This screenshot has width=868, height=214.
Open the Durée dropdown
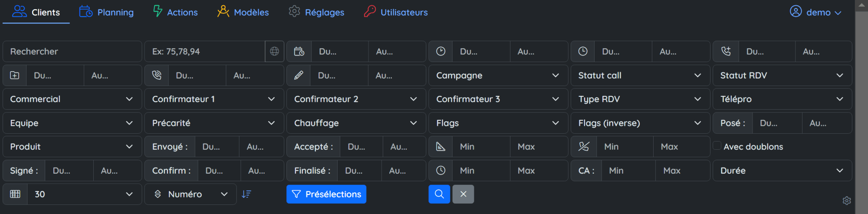(x=782, y=171)
